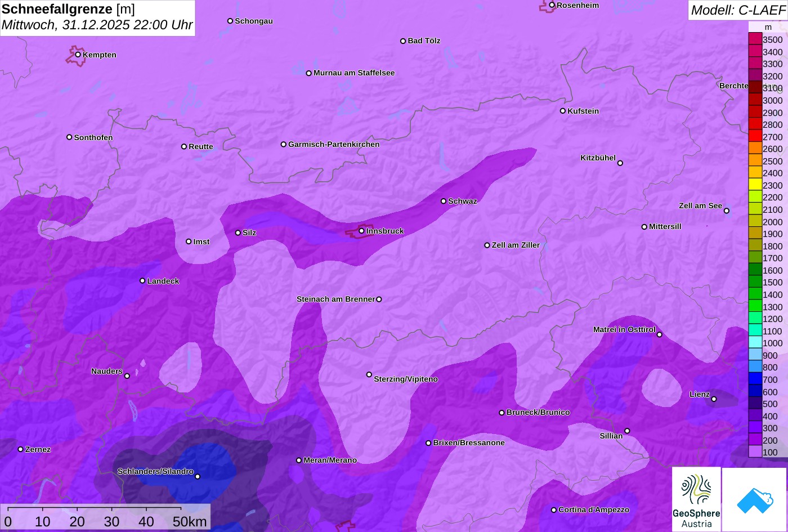Click the "Zell am Ziller" label

pyautogui.click(x=516, y=245)
